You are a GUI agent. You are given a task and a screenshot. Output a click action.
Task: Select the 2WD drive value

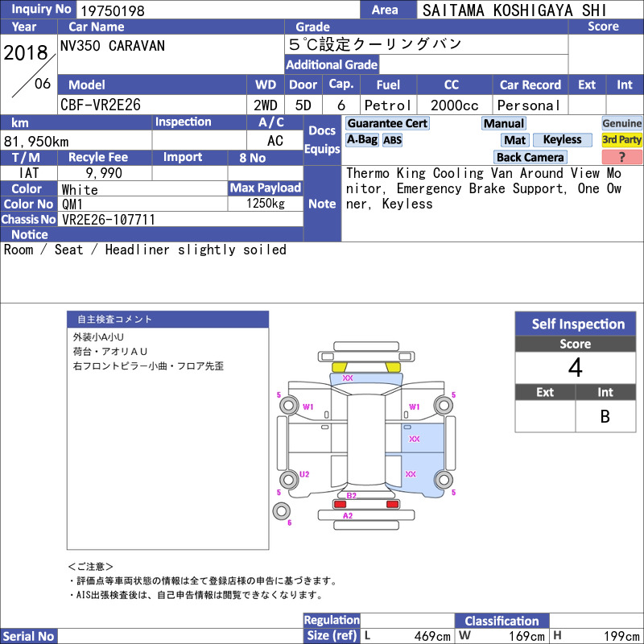266,105
